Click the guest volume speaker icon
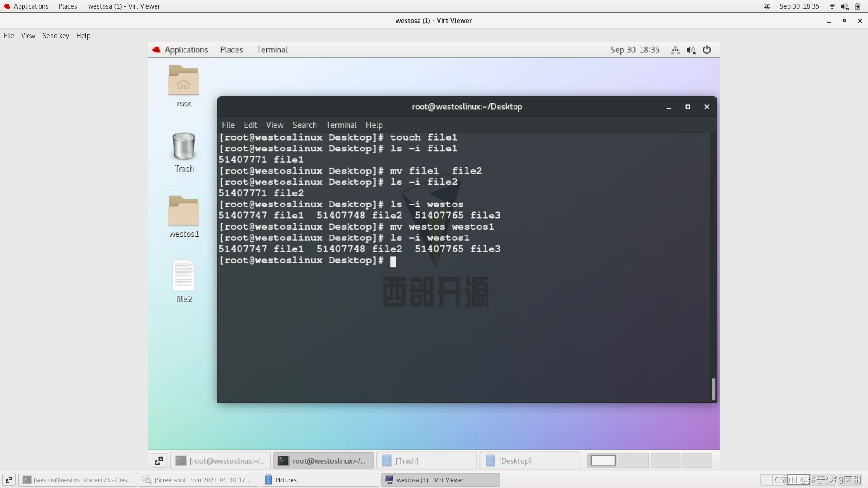 691,50
